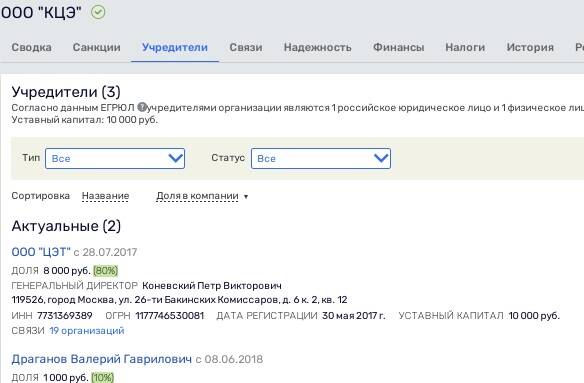Click the green verified checkmark icon
584x383 pixels.
[x=98, y=12]
